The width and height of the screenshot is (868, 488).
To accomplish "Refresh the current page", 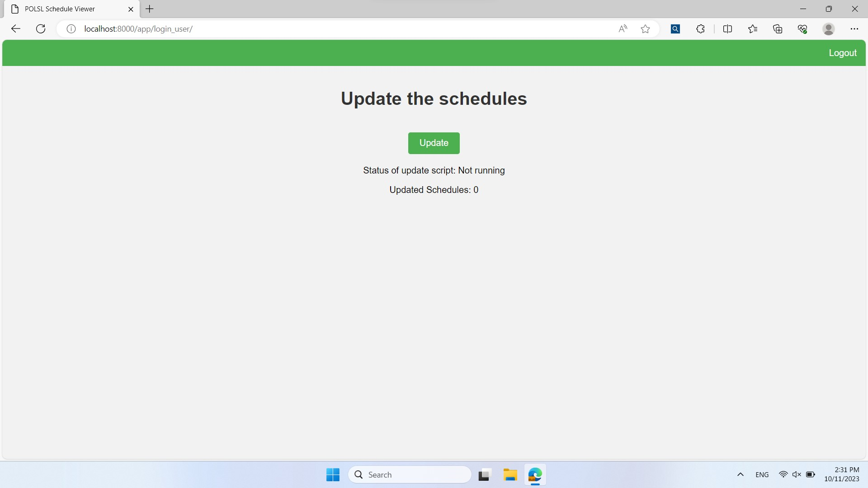I will coord(40,28).
